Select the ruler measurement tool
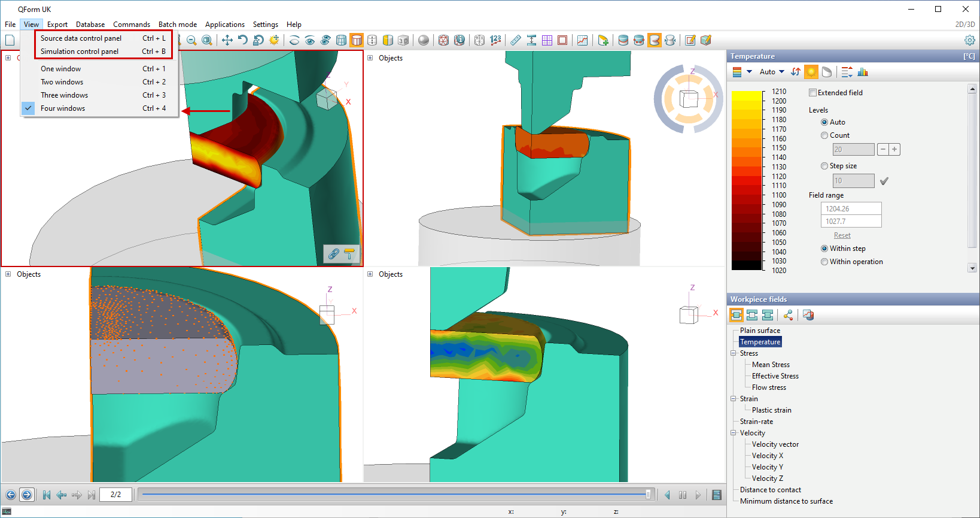 point(515,40)
